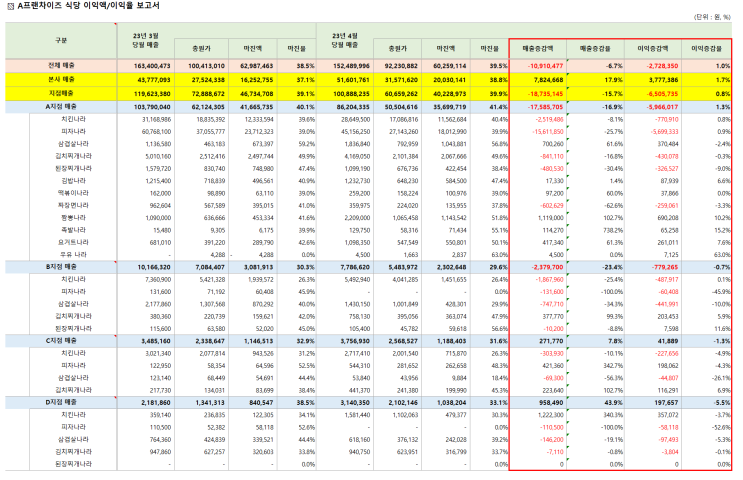The image size is (743, 480).
Task: Click the B지점 매출 subtotal row label
Action: pos(61,267)
